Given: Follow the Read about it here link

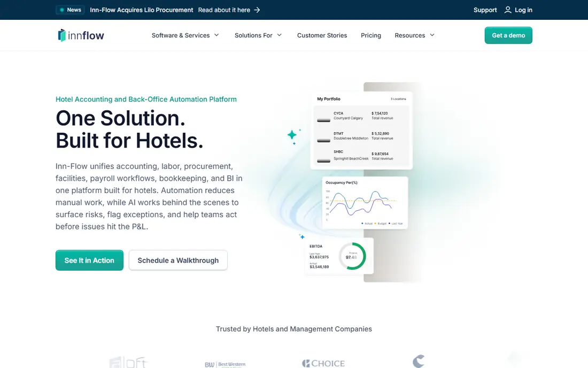Looking at the screenshot, I should (224, 10).
